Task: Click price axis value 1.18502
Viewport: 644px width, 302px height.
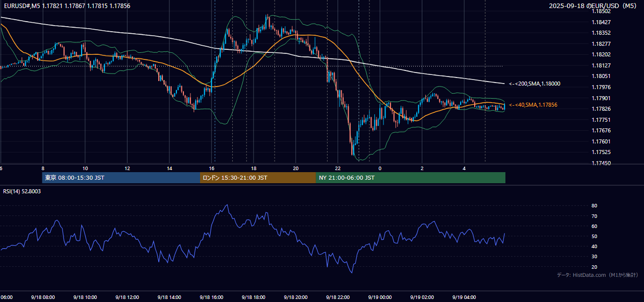Action: tap(602, 11)
